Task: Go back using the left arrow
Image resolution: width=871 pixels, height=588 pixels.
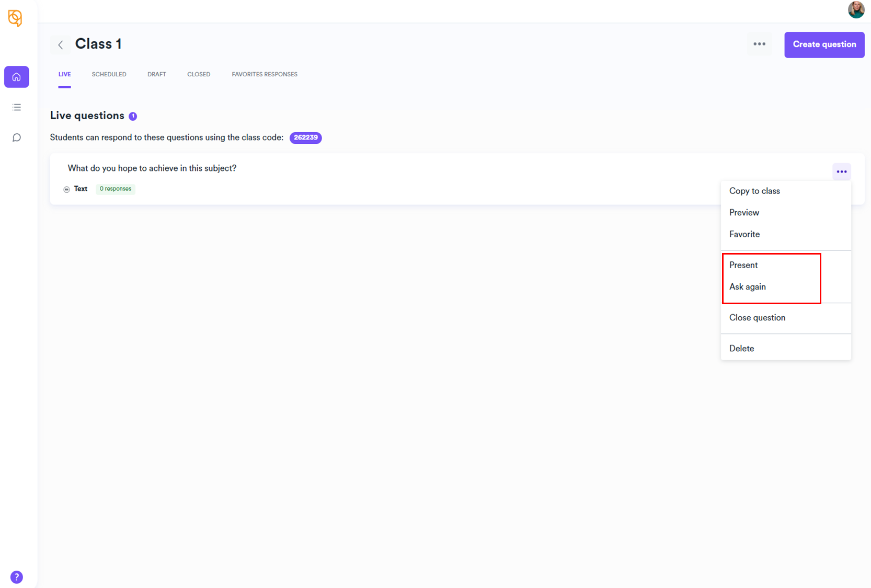Action: (x=61, y=45)
